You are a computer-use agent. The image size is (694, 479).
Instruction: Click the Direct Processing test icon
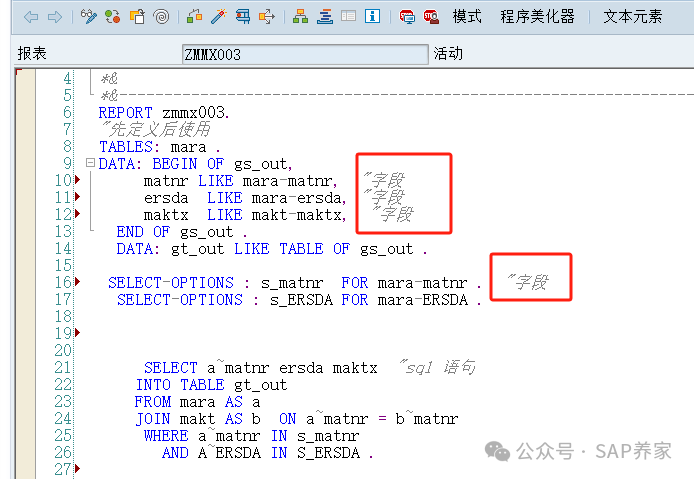243,17
